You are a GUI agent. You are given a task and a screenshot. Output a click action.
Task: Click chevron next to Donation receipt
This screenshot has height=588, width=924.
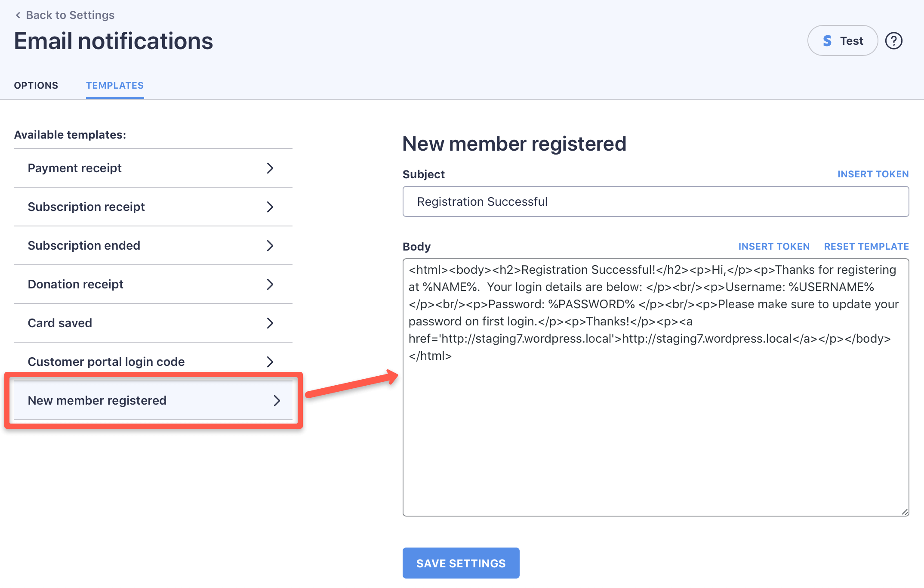click(270, 285)
